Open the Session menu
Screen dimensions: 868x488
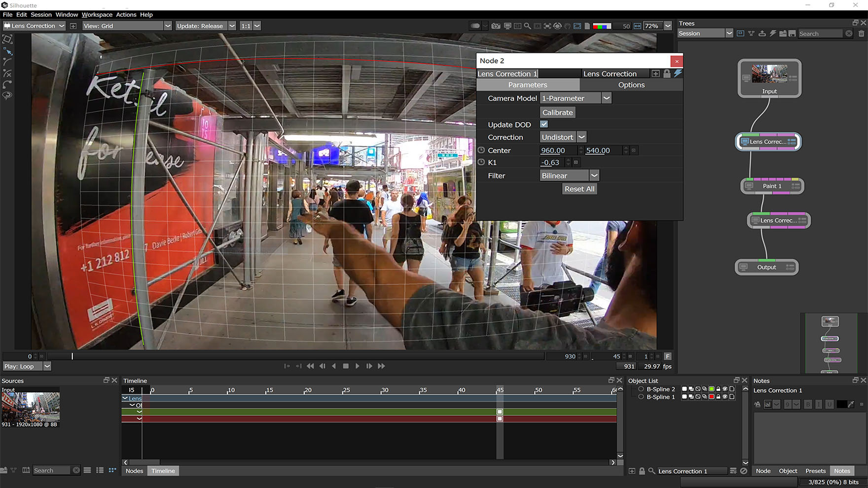tap(41, 15)
